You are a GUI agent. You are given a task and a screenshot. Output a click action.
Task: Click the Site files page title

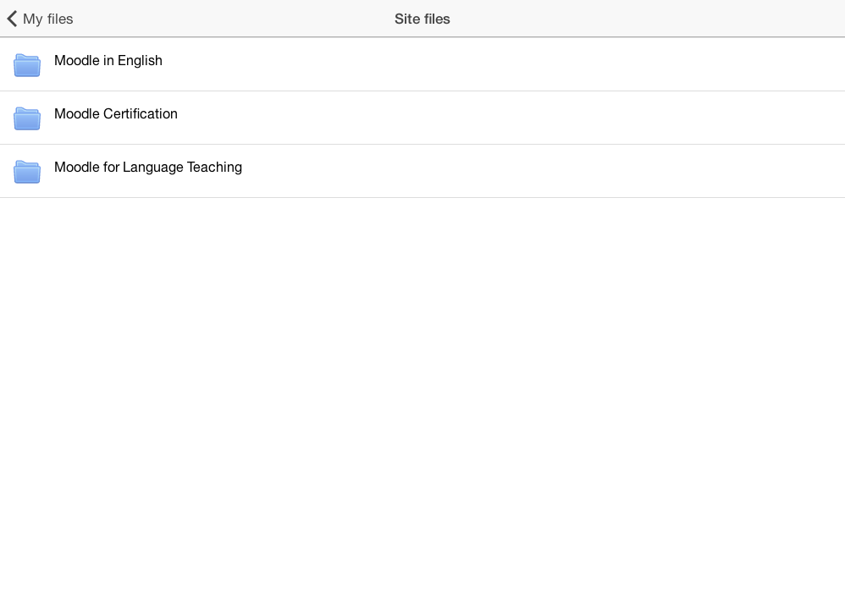coord(422,19)
